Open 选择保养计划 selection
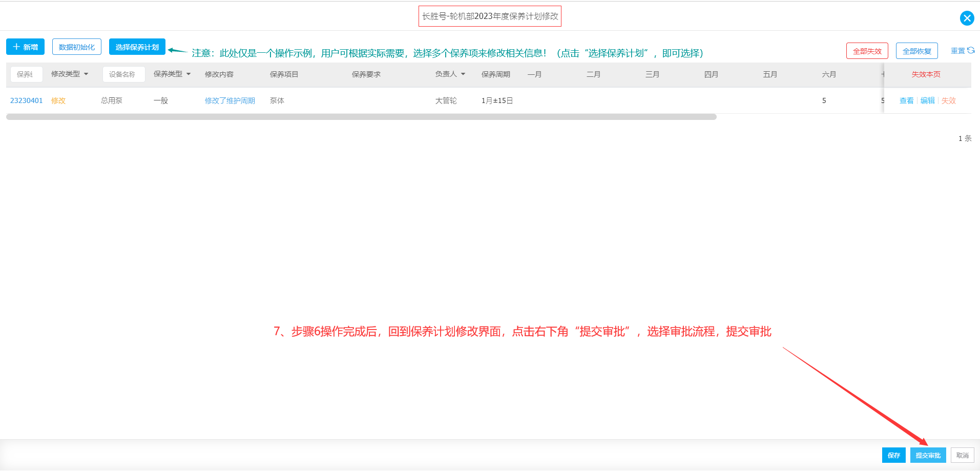This screenshot has width=980, height=471. pyautogui.click(x=137, y=47)
